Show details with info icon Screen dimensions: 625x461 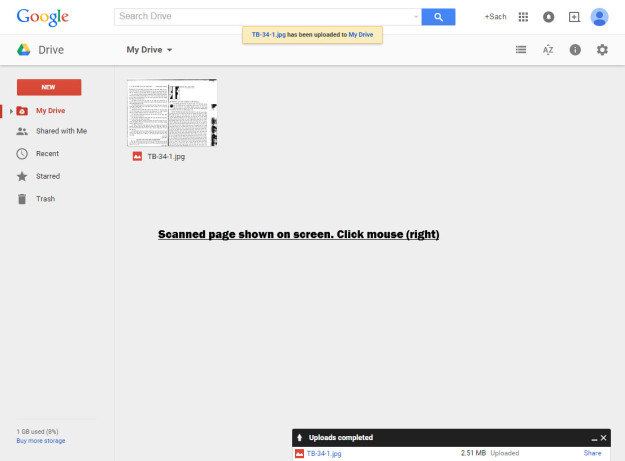click(575, 49)
